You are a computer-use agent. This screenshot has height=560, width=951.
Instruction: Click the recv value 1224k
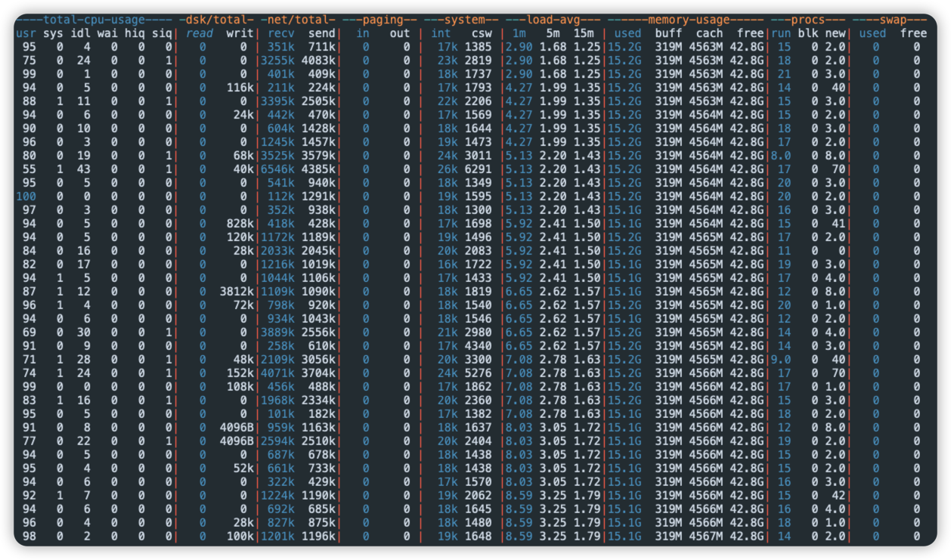coord(278,496)
